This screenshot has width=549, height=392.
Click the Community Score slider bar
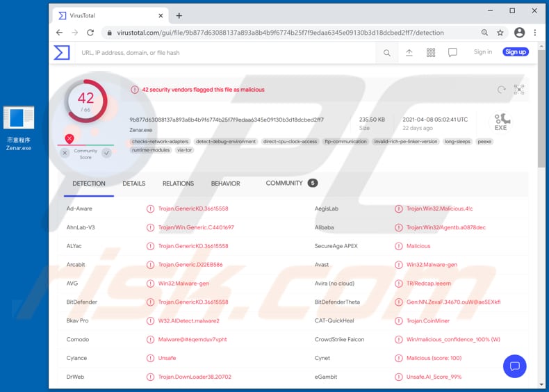pyautogui.click(x=85, y=145)
